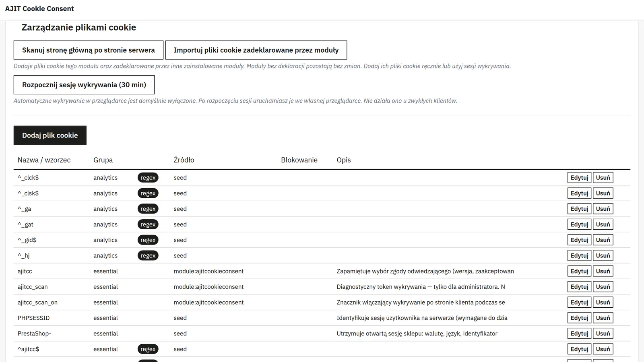Open the AJIT Cookie Consent title
This screenshot has height=362, width=644.
click(x=39, y=8)
